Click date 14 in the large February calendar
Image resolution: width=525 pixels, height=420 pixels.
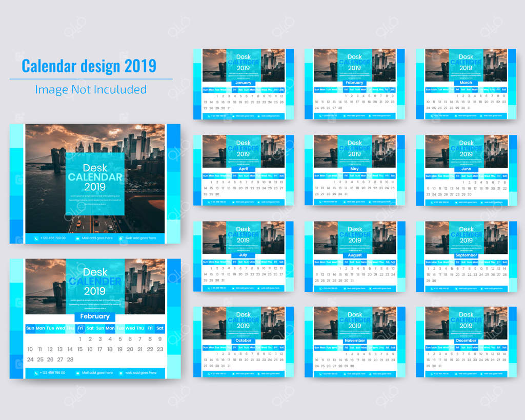click(70, 349)
